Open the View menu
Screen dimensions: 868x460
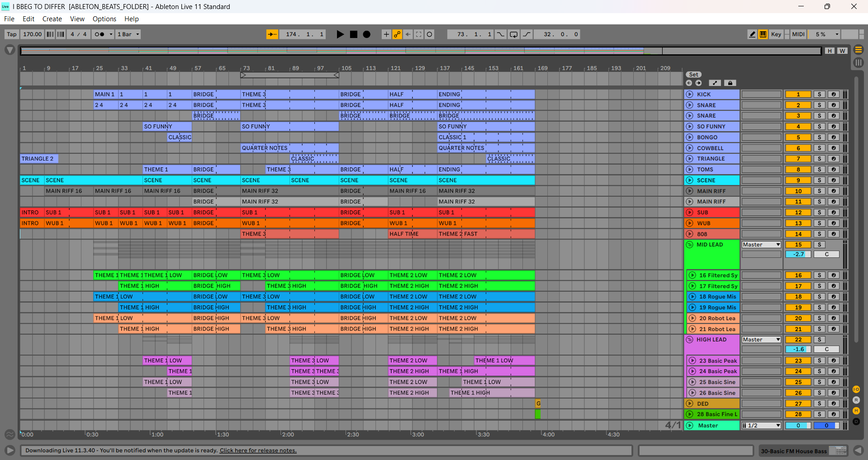[x=77, y=19]
